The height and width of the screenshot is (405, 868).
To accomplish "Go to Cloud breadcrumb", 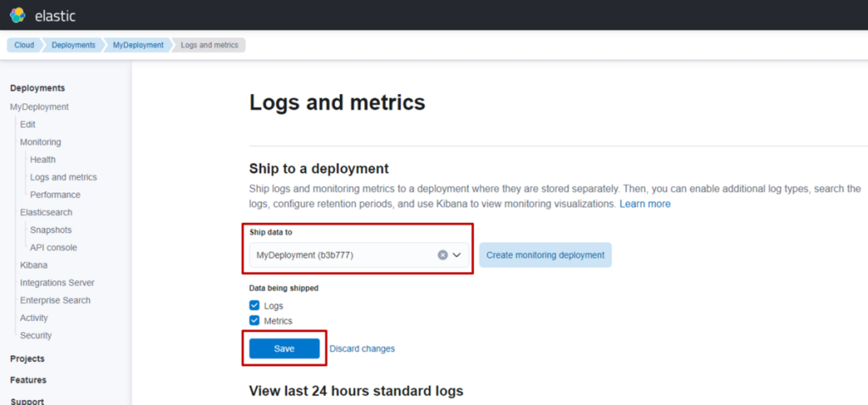I will click(x=24, y=45).
